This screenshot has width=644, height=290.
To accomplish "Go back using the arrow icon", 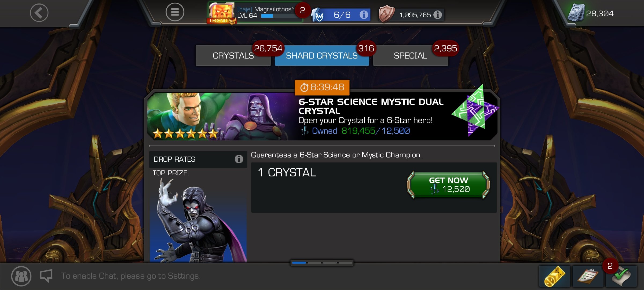I will click(x=39, y=13).
